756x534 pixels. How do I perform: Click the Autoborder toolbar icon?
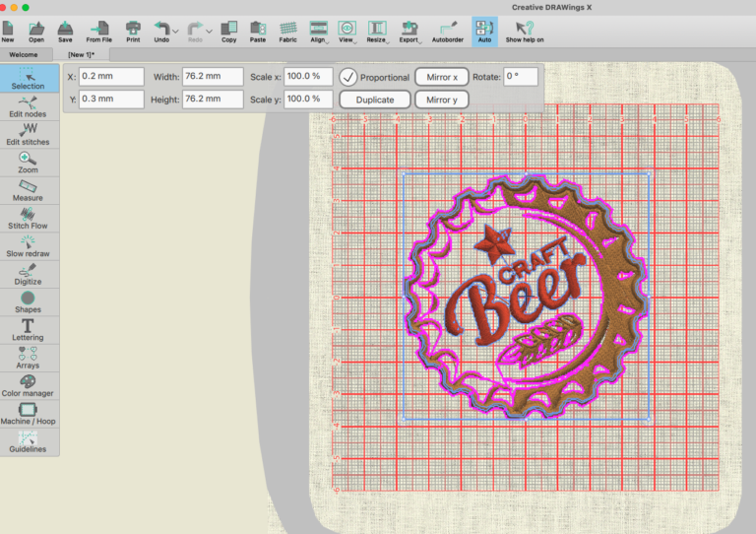pos(448,30)
